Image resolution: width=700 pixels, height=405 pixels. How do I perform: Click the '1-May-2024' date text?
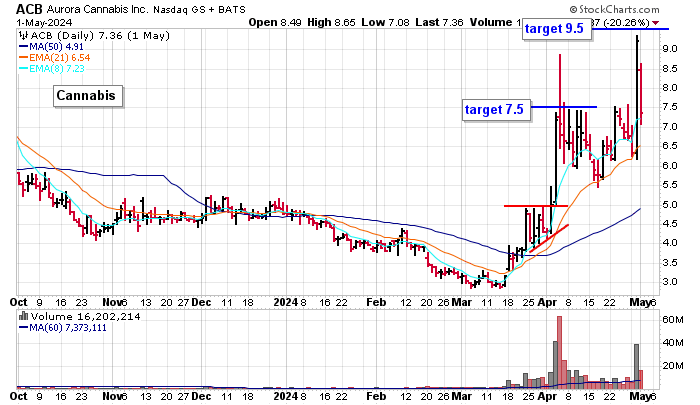click(44, 22)
